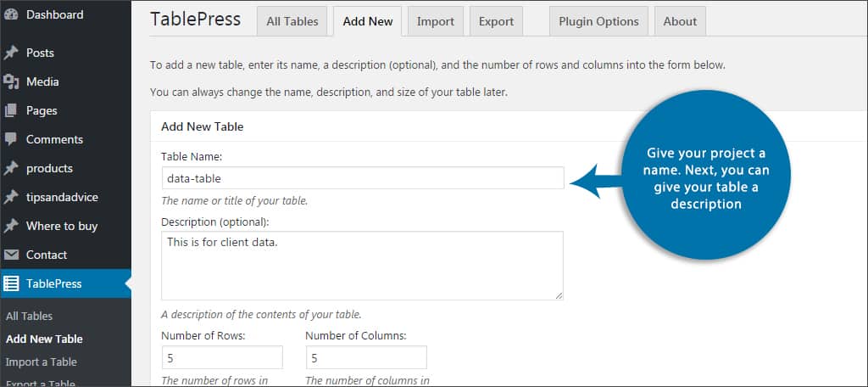The image size is (868, 387).
Task: Open Import a Table submenu link
Action: [x=42, y=362]
